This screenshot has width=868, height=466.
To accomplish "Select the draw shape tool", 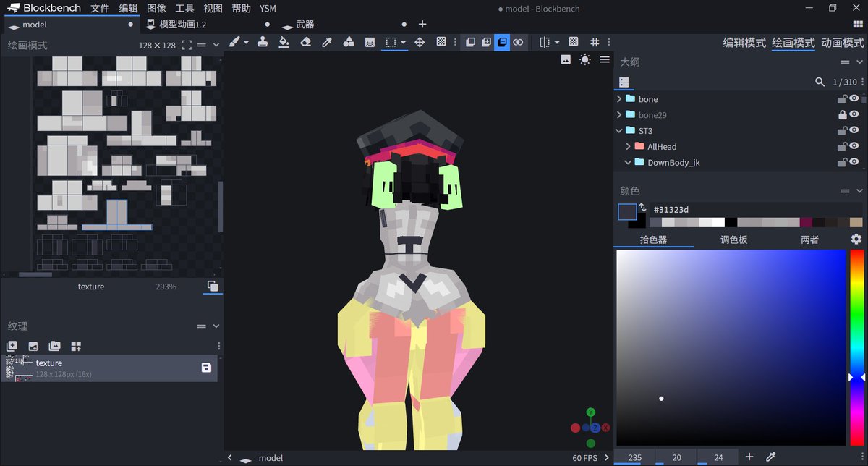I will (348, 43).
